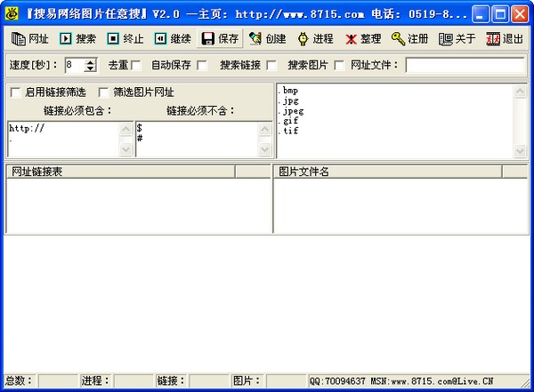534x392 pixels.
Task: Check the 搜索图片 checkbox
Action: click(x=339, y=65)
